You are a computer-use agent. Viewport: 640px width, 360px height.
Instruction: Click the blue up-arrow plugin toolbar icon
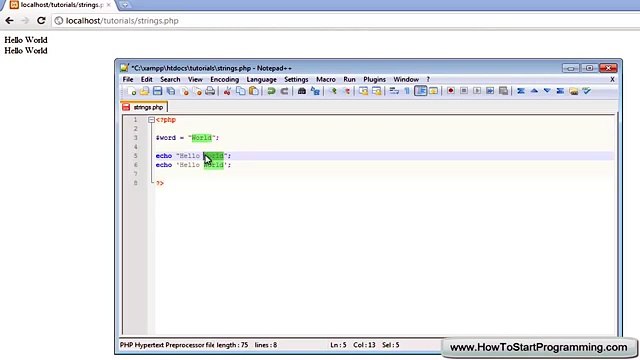[x=534, y=91]
